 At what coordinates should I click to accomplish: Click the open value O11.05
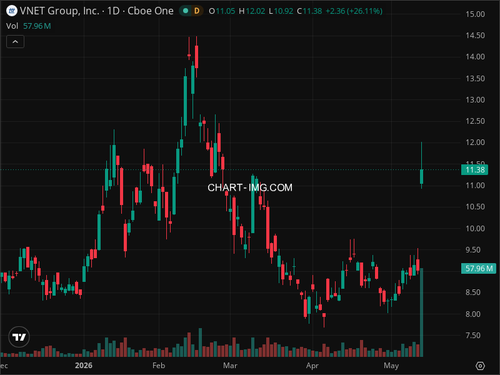pos(222,11)
